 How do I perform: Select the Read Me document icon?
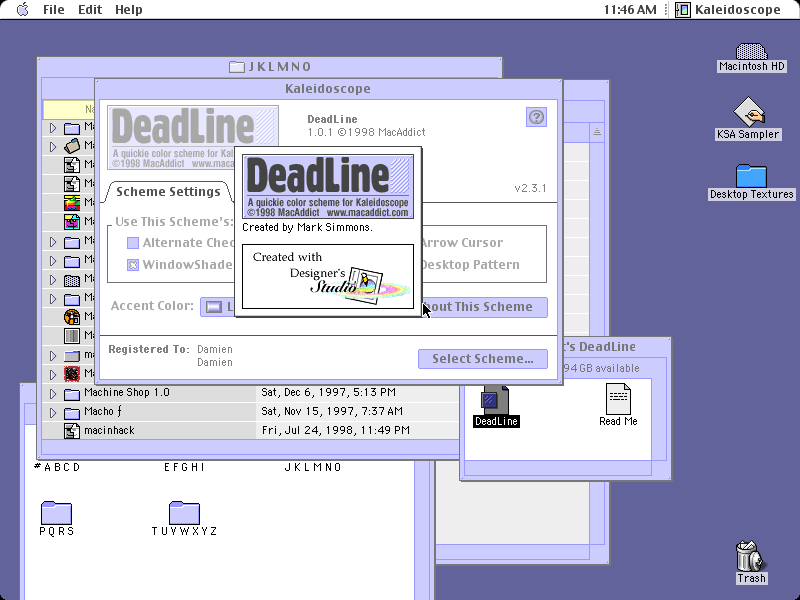(x=618, y=398)
